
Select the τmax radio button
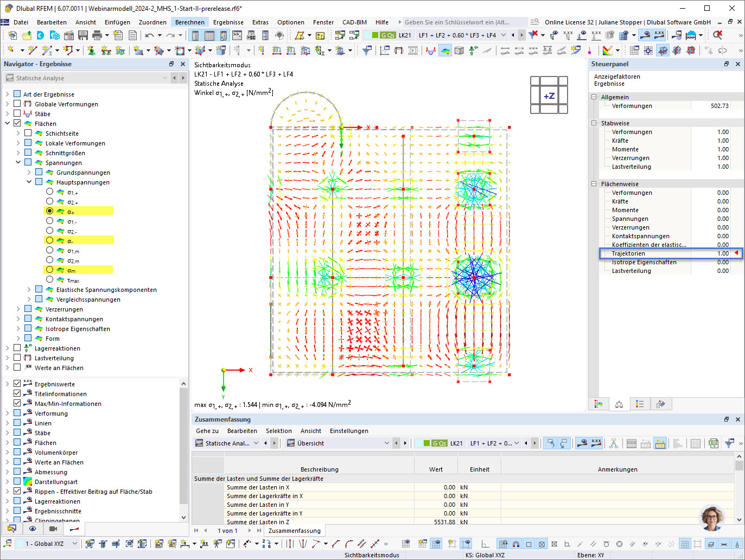(x=49, y=279)
